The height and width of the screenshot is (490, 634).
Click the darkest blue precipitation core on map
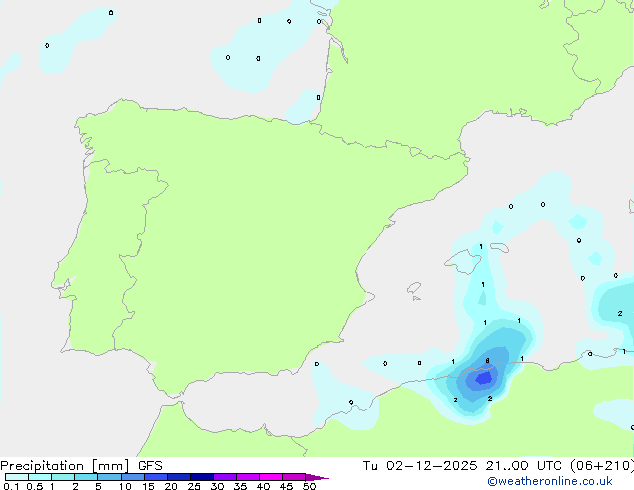pyautogui.click(x=484, y=378)
